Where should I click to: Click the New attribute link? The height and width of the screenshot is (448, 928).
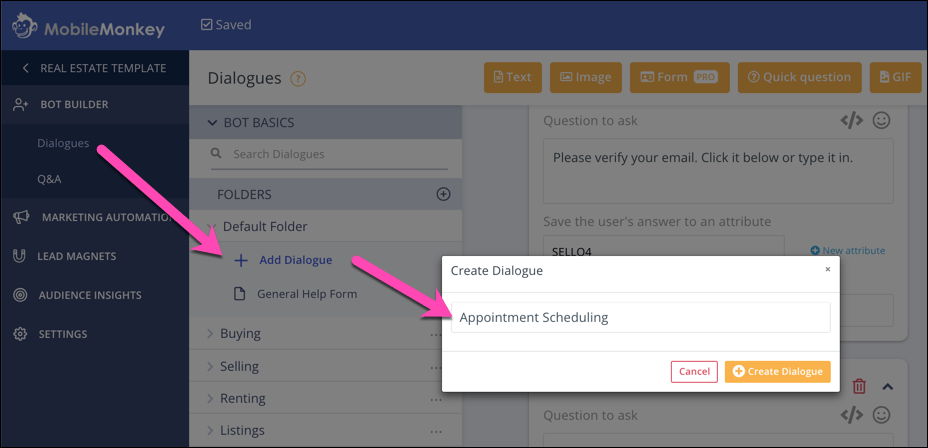[848, 250]
